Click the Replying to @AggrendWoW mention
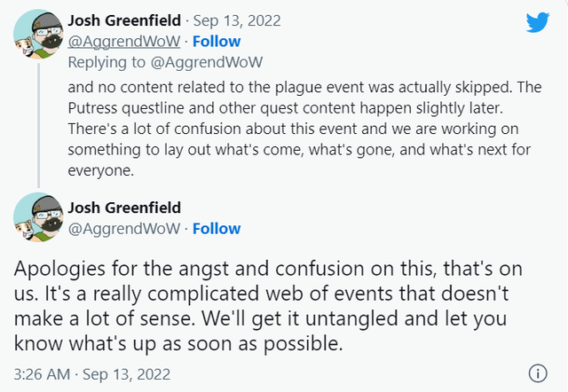Screen dimensions: 568x392 click(207, 62)
